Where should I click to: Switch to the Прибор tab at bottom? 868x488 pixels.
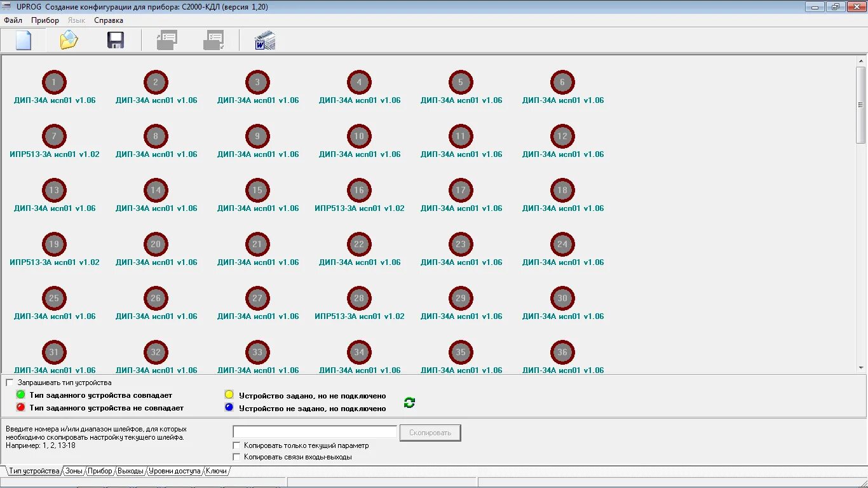[100, 471]
